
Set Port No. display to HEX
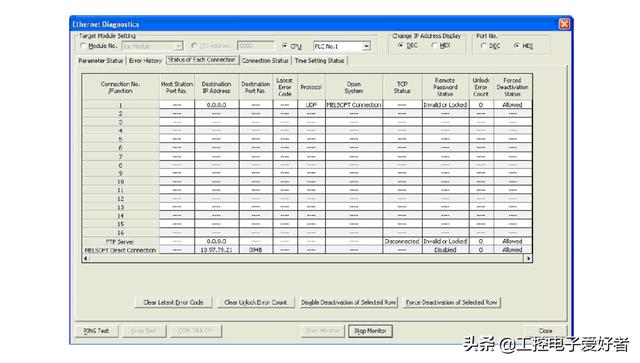(517, 46)
